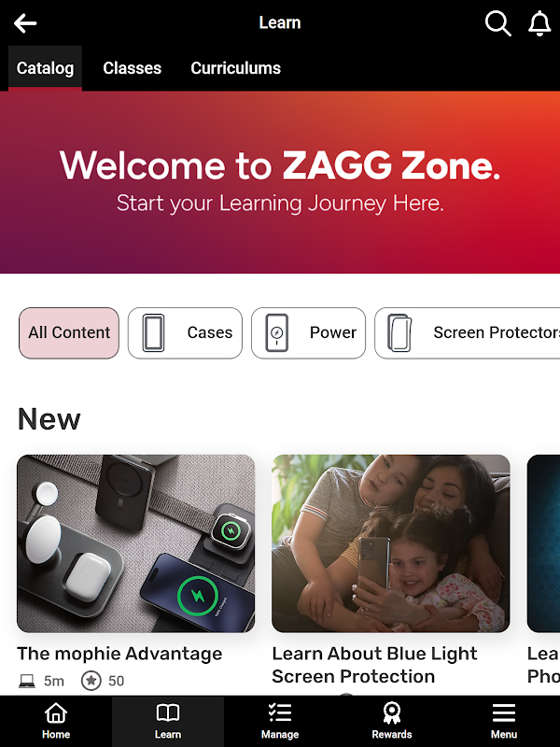Filter catalog by Power
The height and width of the screenshot is (747, 560).
(309, 332)
